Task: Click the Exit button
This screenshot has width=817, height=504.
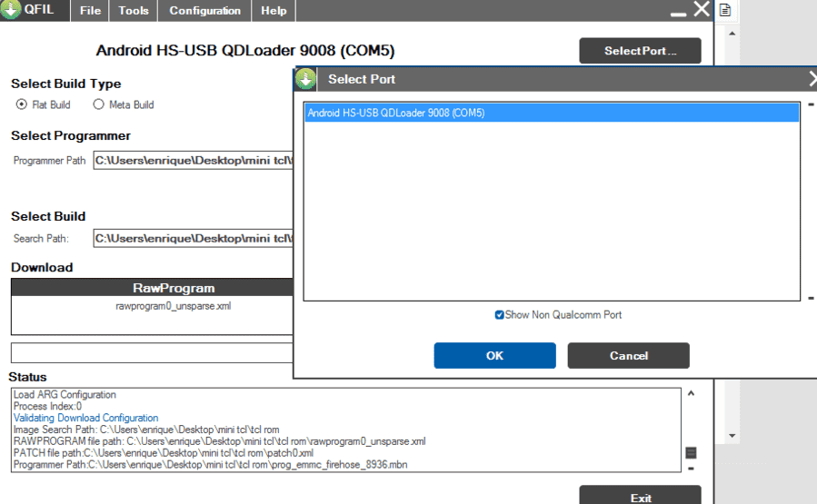Action: click(640, 496)
